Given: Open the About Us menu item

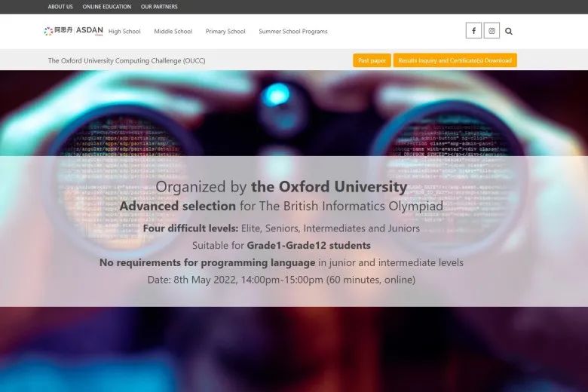Looking at the screenshot, I should point(60,7).
